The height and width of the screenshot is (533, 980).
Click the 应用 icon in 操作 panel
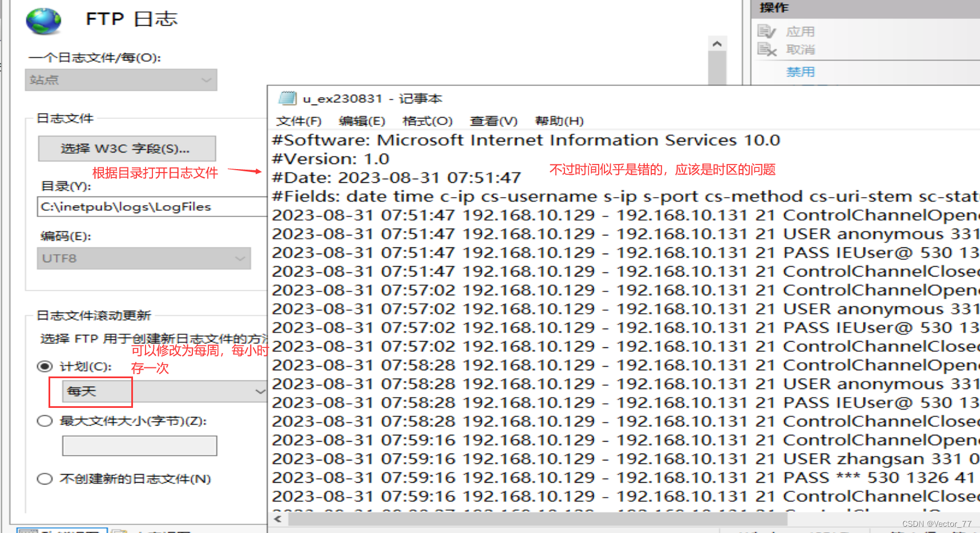(x=768, y=31)
